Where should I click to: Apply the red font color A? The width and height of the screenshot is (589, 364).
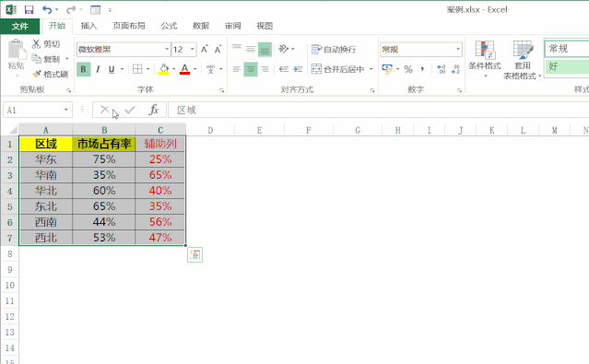184,69
